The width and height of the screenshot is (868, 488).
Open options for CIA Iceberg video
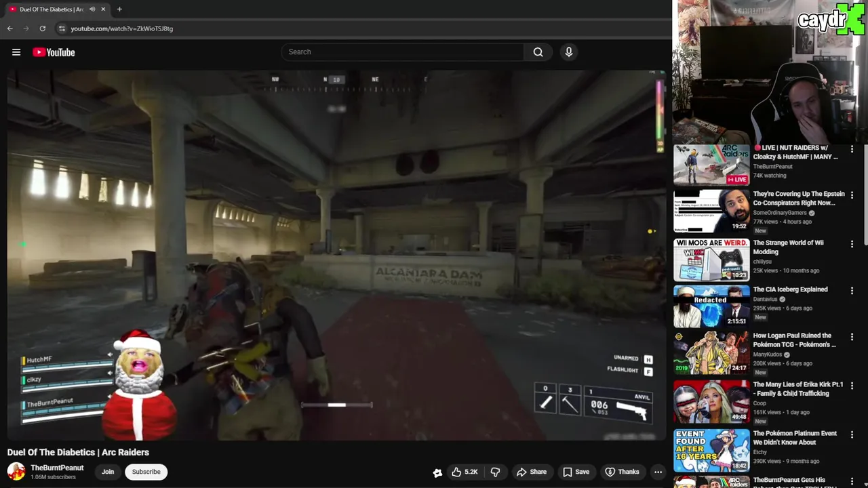(852, 291)
